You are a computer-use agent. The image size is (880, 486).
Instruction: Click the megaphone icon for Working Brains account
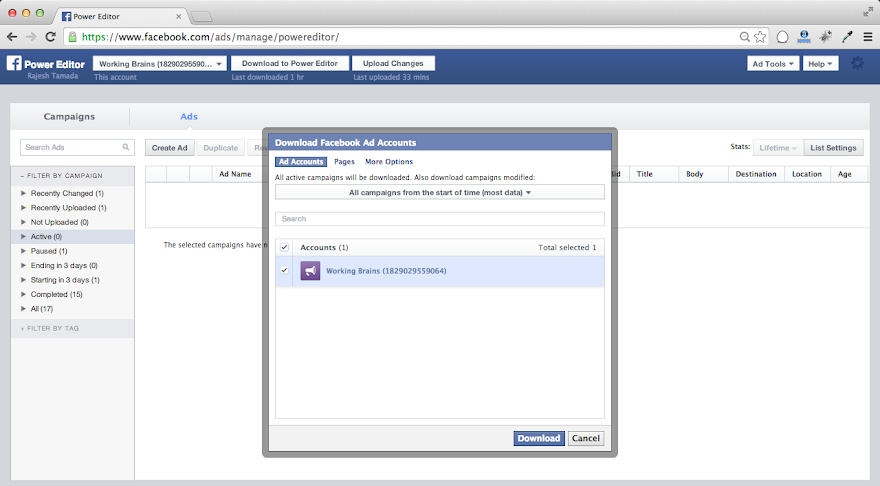pos(310,270)
